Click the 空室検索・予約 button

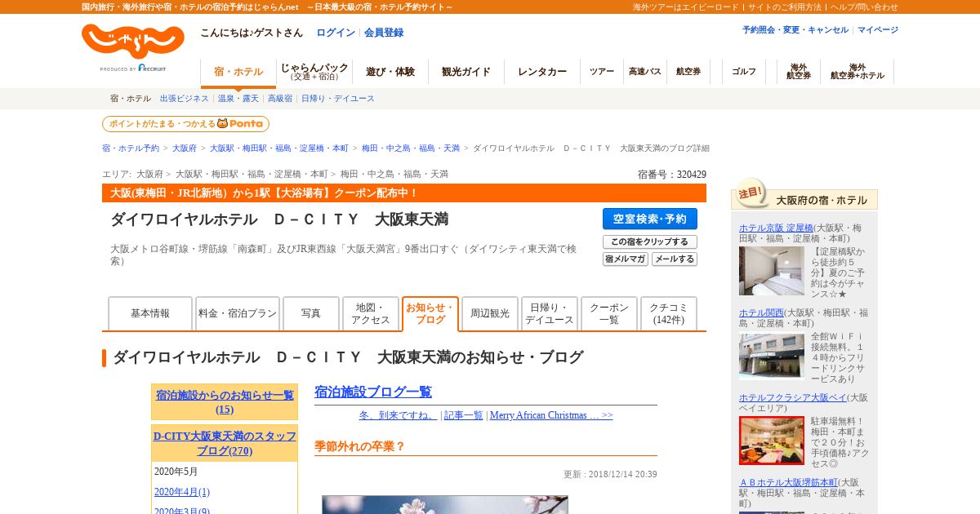(x=650, y=219)
